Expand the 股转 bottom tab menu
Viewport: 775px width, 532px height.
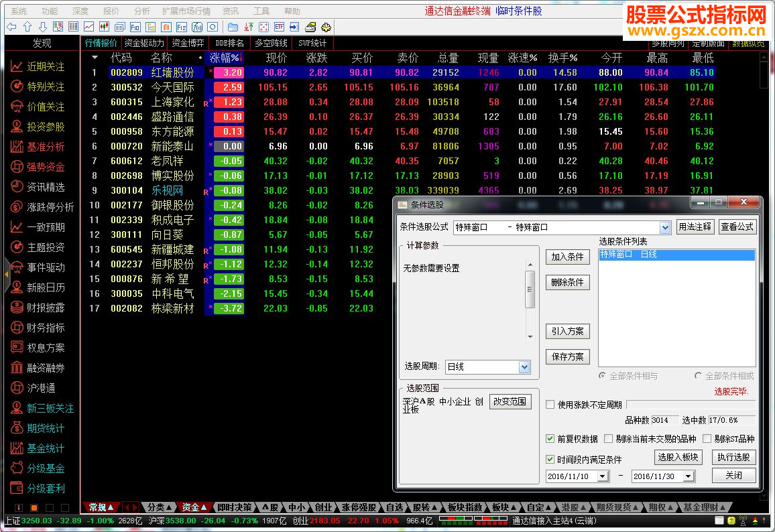(x=425, y=507)
